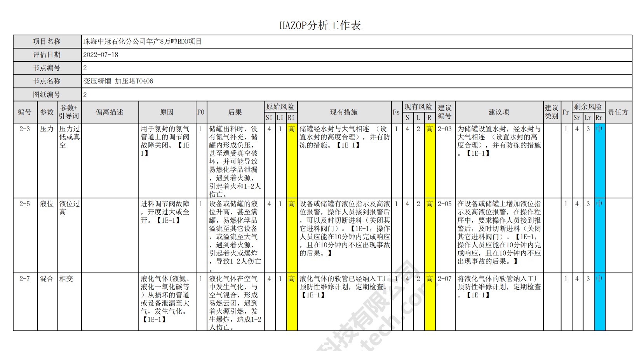The height and width of the screenshot is (351, 644).
Task: Select consequence cell starting "设备或储罐的液位升高"
Action: (235, 235)
